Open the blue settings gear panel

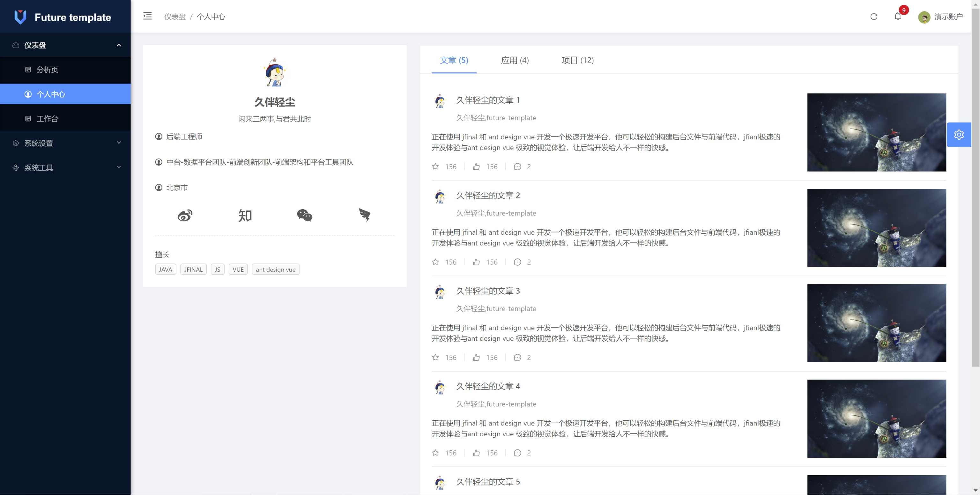(959, 135)
